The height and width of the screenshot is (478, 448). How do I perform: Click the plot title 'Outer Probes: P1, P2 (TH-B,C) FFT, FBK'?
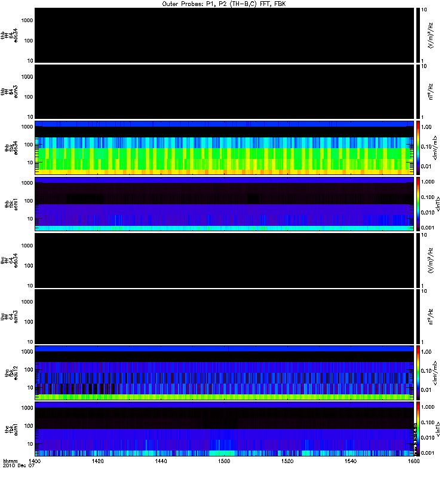pos(223,4)
